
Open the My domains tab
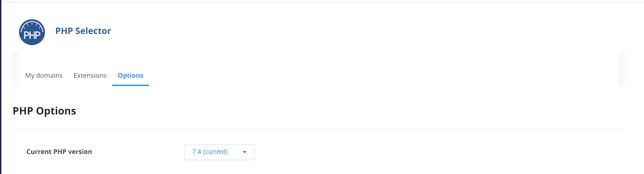pyautogui.click(x=44, y=75)
